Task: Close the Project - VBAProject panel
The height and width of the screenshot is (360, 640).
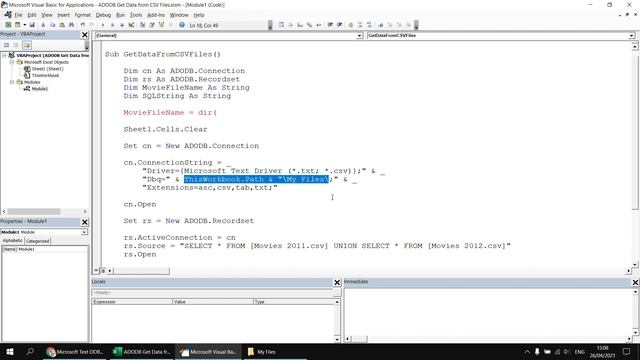Action: pos(84,35)
